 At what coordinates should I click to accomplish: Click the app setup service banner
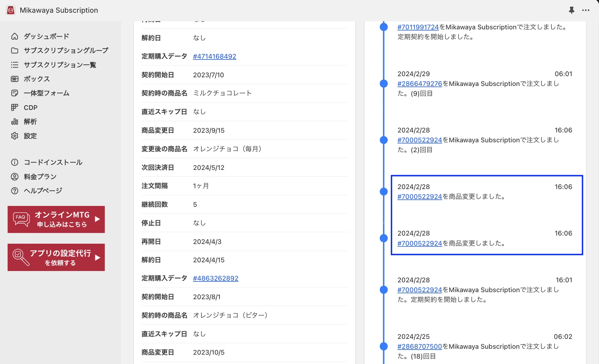click(56, 257)
